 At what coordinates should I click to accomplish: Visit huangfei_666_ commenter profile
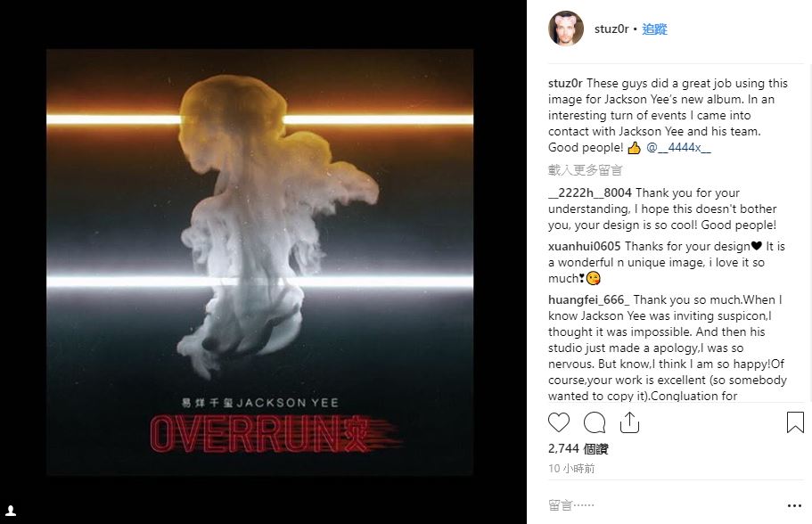pos(589,299)
